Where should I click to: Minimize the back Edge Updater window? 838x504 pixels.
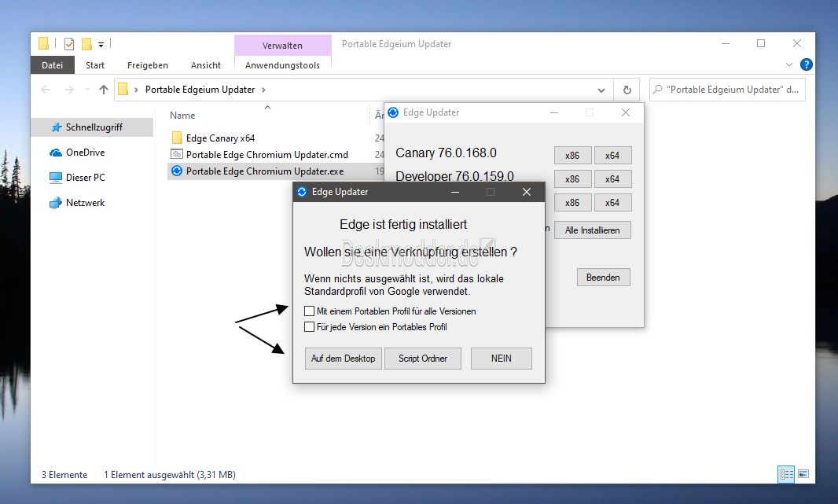[x=554, y=112]
